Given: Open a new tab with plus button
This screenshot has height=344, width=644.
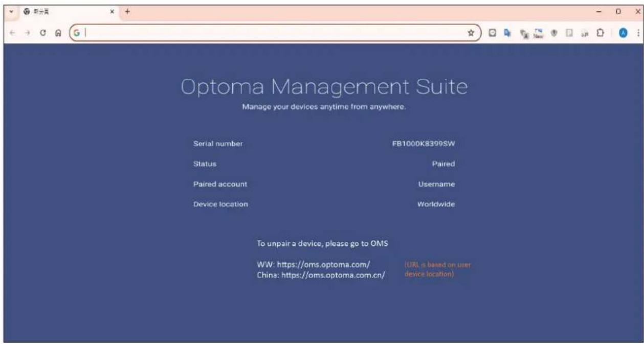Looking at the screenshot, I should coord(128,11).
